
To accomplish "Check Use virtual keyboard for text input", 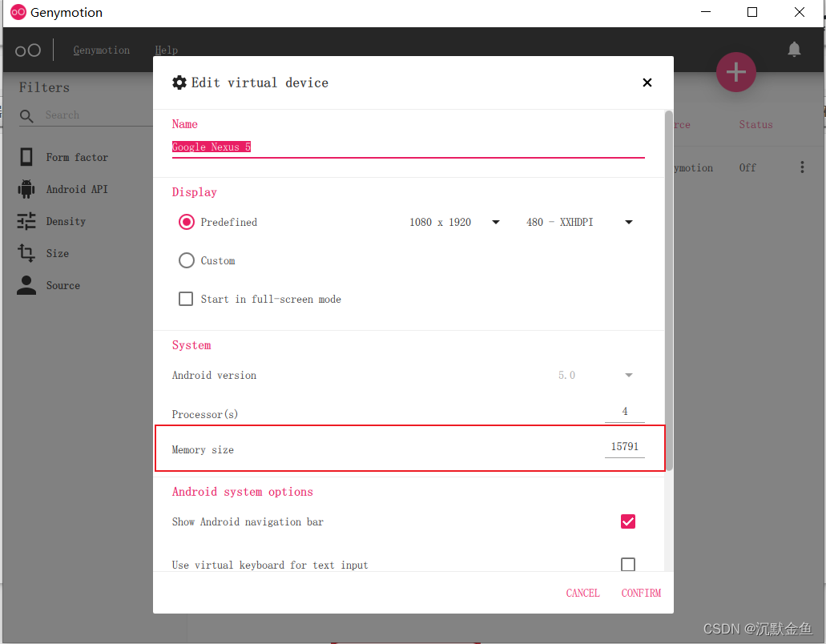I will (x=628, y=565).
